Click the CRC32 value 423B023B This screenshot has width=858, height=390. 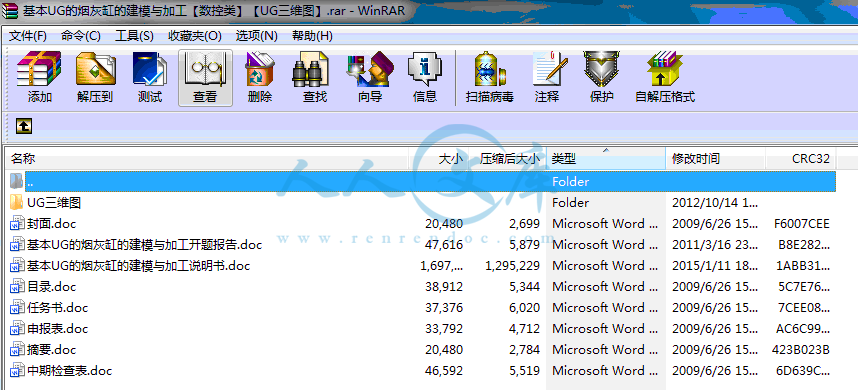pyautogui.click(x=801, y=350)
